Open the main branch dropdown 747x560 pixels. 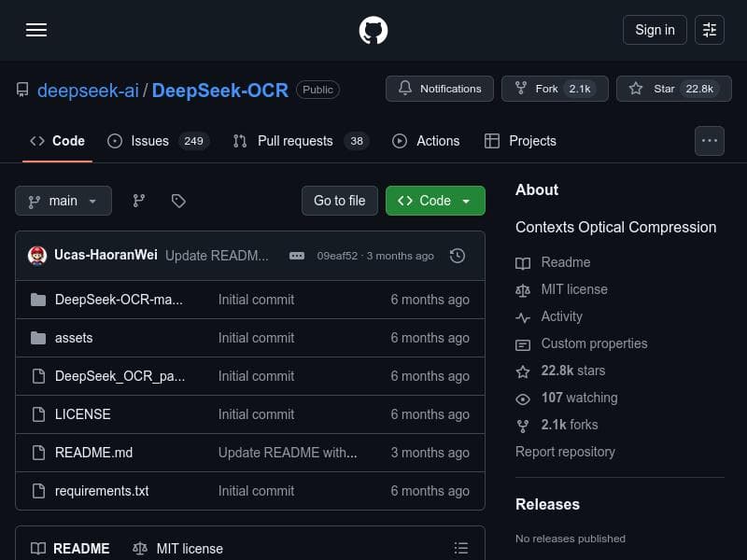pos(63,201)
